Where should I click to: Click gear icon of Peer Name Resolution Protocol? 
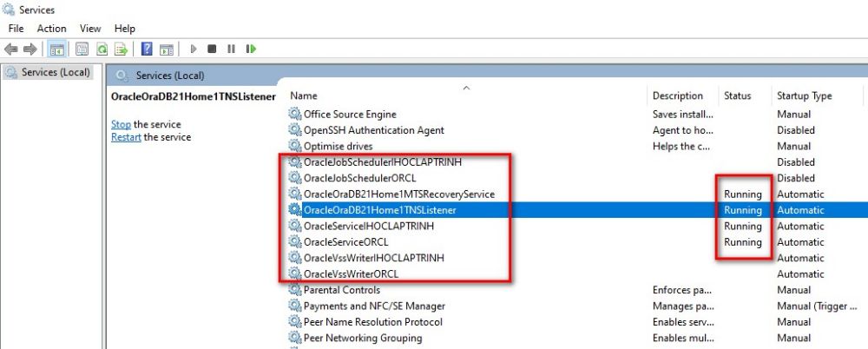pyautogui.click(x=295, y=322)
